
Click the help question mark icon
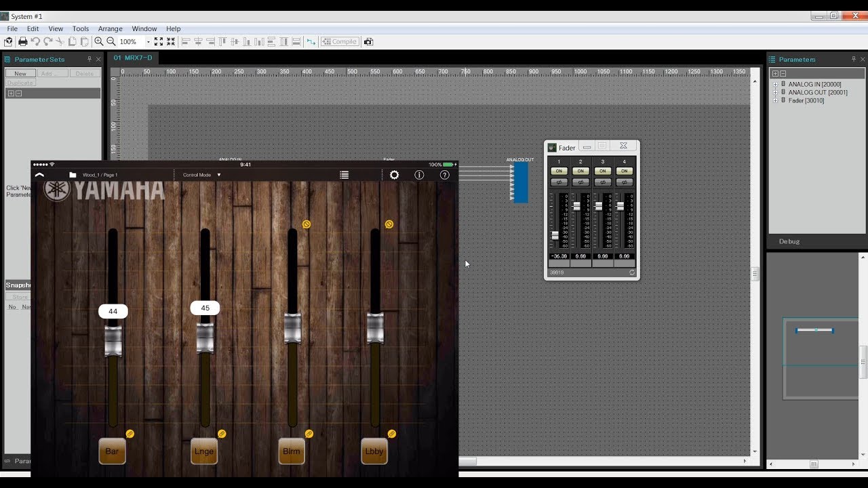tap(444, 175)
